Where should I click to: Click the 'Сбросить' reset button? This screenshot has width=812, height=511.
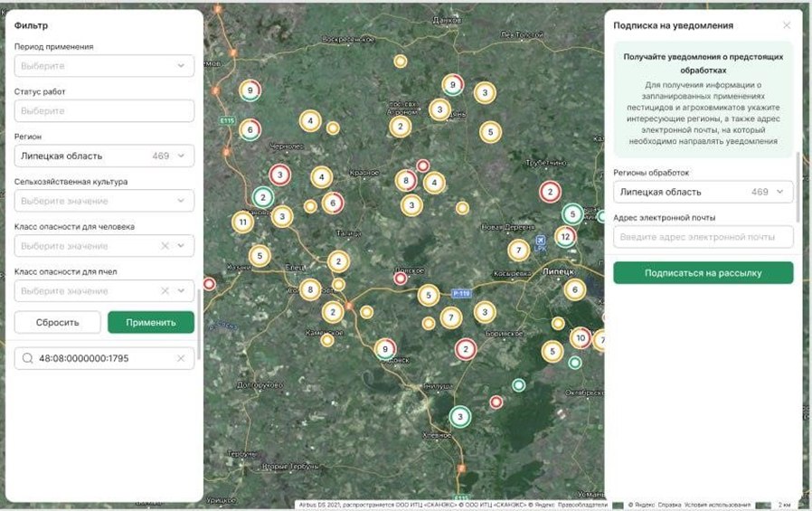pyautogui.click(x=57, y=322)
